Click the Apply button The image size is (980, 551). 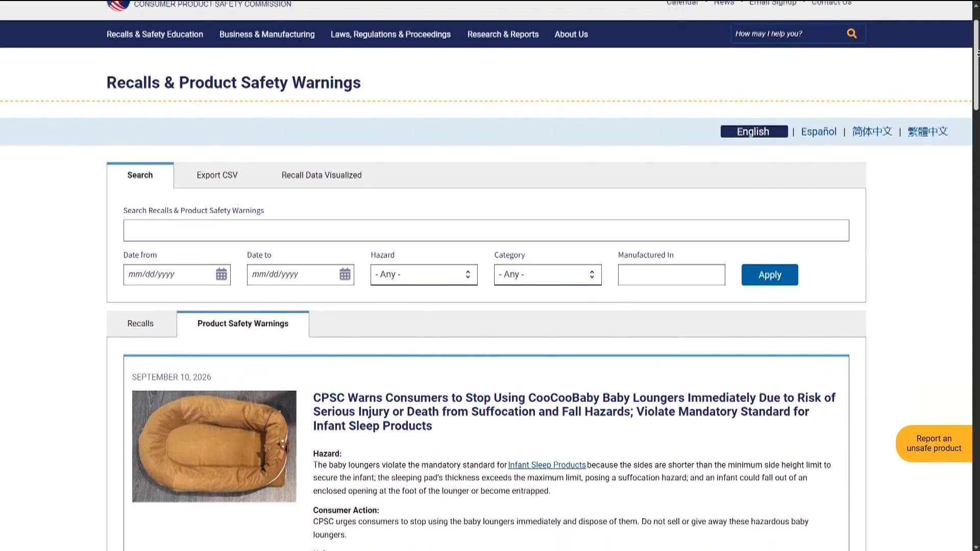[770, 274]
